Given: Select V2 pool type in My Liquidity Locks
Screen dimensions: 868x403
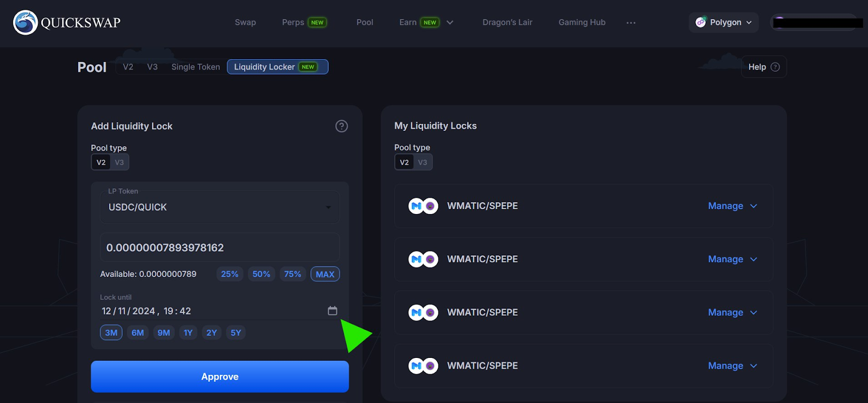Looking at the screenshot, I should click(404, 162).
